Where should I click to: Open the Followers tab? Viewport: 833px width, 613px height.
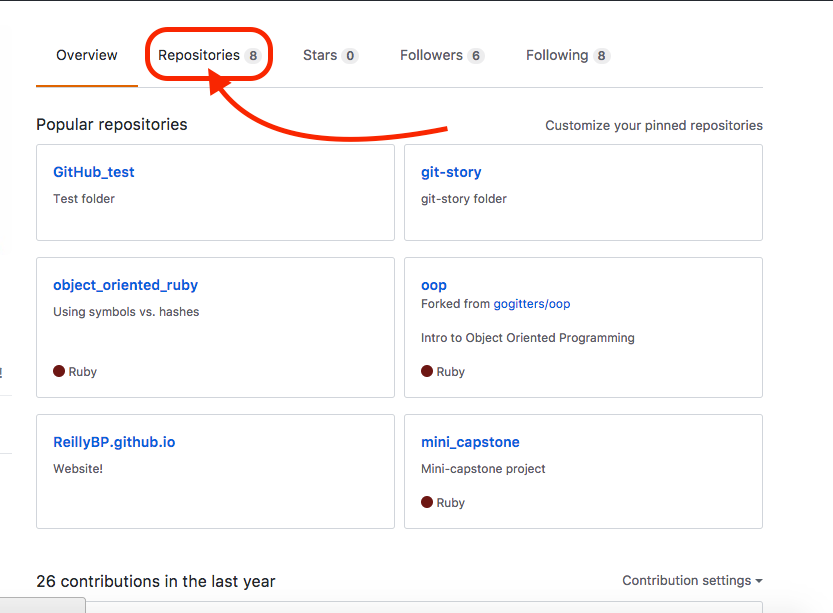click(431, 55)
